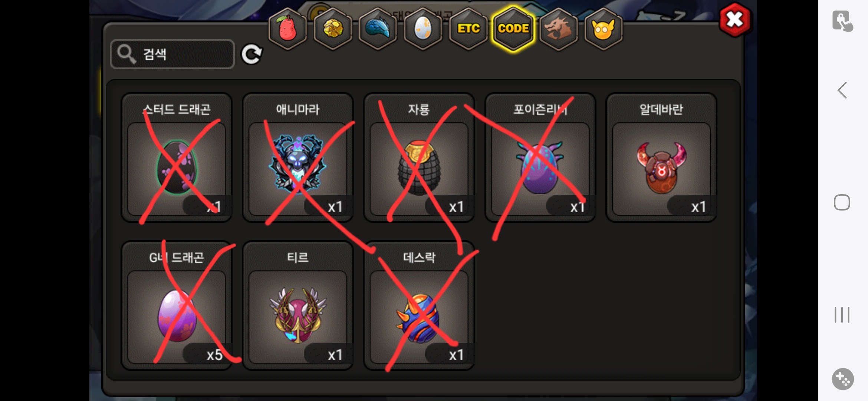868x401 pixels.
Task: Open the fruit food category tab
Action: point(287,29)
